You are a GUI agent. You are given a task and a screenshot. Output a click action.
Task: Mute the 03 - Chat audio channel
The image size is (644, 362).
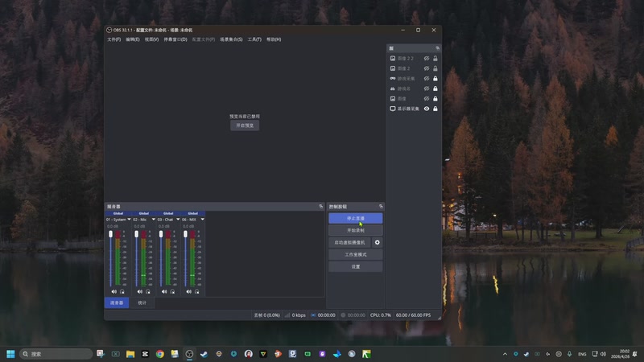coord(164,292)
